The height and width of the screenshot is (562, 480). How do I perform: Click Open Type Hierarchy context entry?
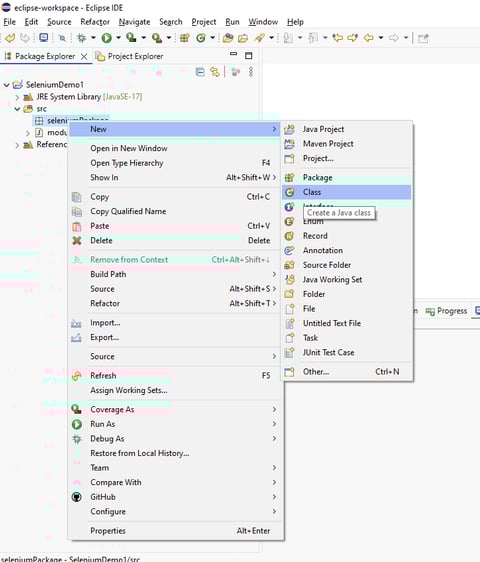coord(175,163)
